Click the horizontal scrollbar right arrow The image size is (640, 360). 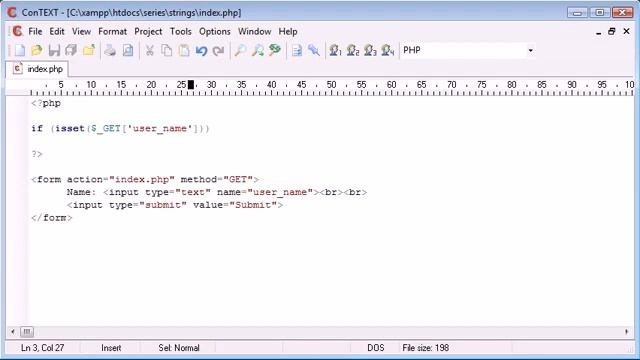627,331
